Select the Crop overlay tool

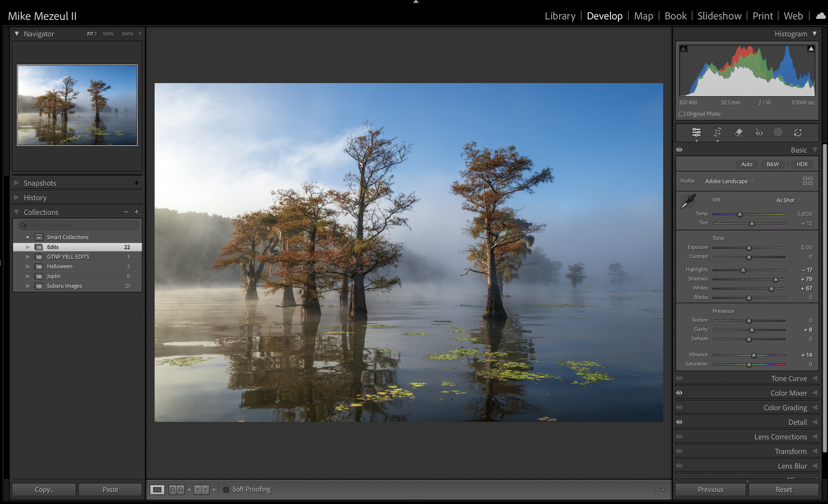tap(717, 132)
